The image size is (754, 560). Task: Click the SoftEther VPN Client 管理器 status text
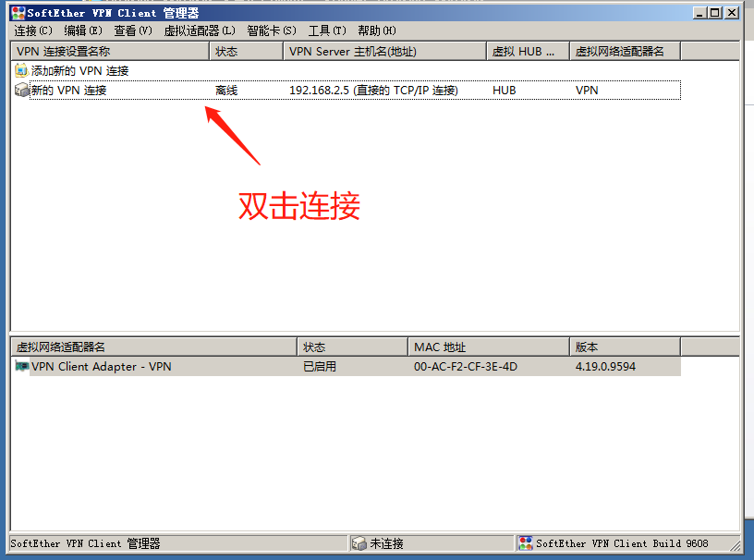[85, 543]
